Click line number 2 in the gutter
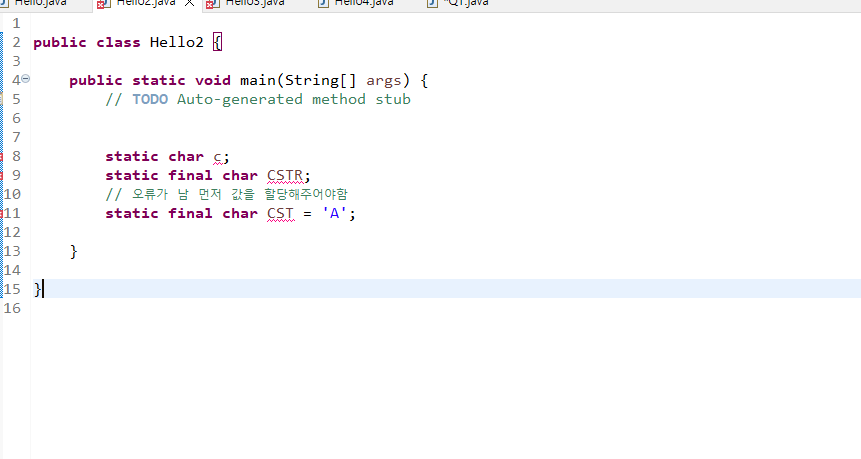Image resolution: width=861 pixels, height=459 pixels. [16, 42]
